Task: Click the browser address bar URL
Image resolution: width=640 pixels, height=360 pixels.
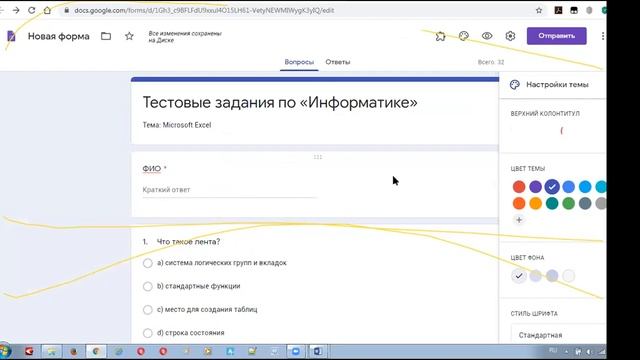Action: 204,10
